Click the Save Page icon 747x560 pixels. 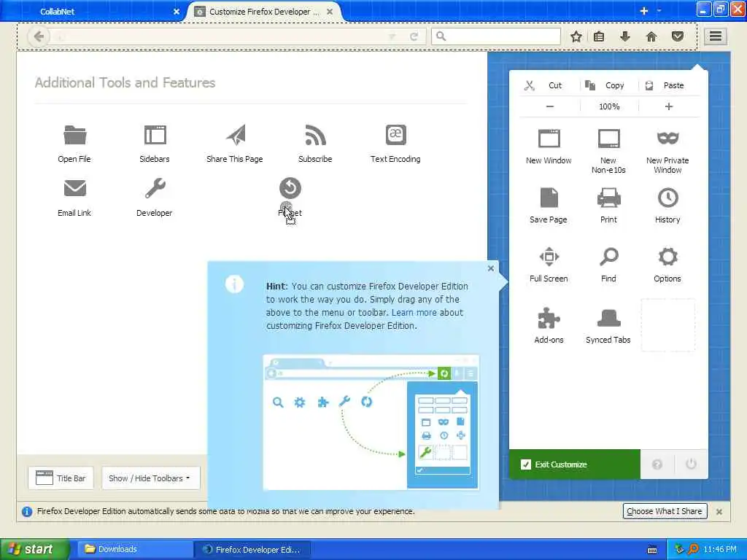[x=549, y=198]
